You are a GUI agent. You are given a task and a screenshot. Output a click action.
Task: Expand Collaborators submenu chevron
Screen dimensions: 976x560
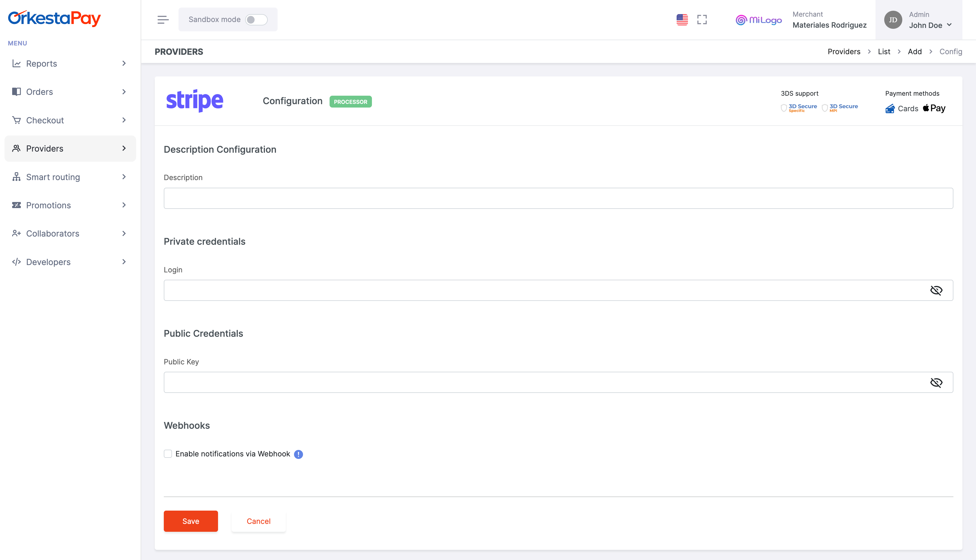tap(124, 233)
